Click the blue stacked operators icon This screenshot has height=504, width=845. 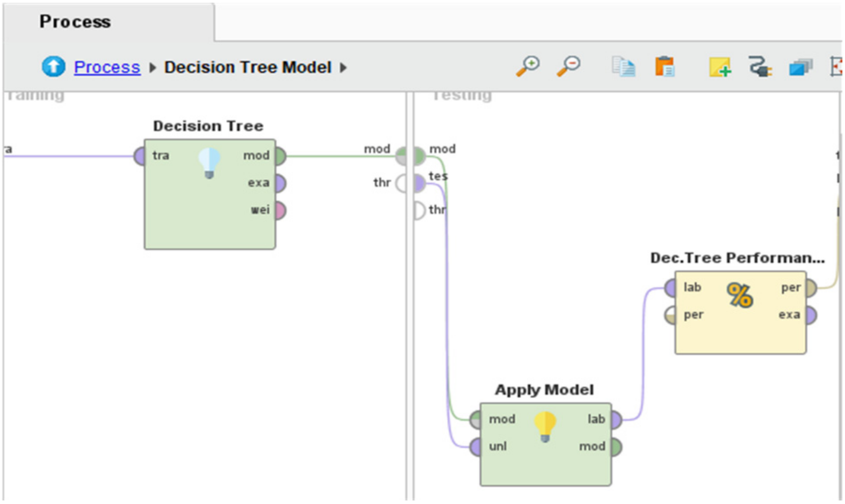pyautogui.click(x=800, y=67)
